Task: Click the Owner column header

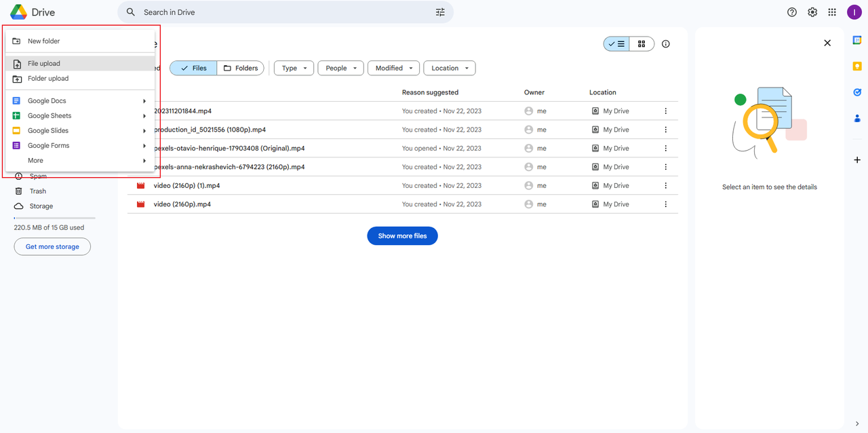Action: (534, 92)
